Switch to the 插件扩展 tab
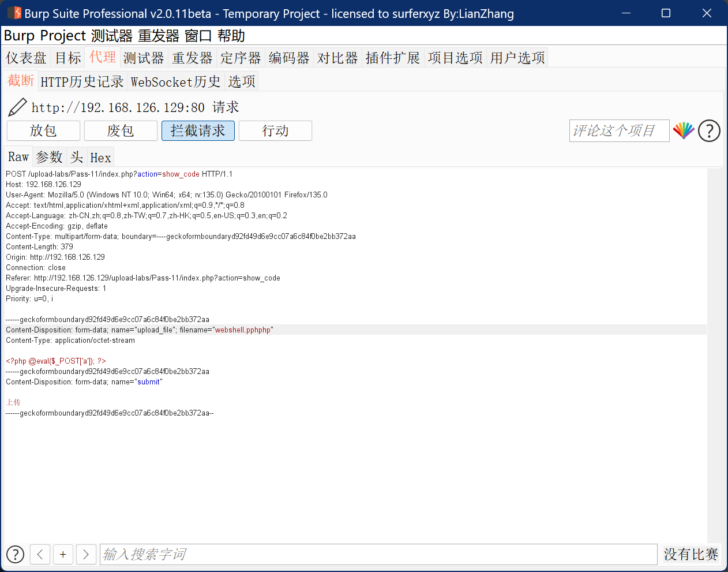Image resolution: width=728 pixels, height=572 pixels. (x=393, y=58)
